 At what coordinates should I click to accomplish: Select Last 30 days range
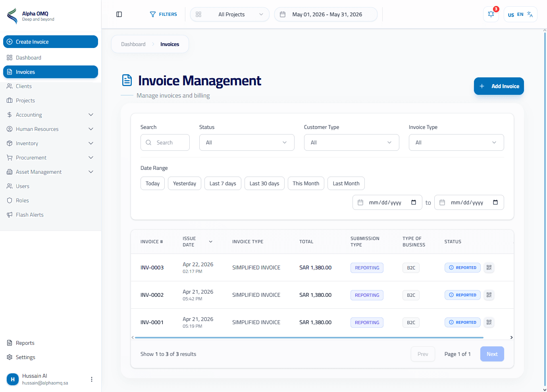264,183
